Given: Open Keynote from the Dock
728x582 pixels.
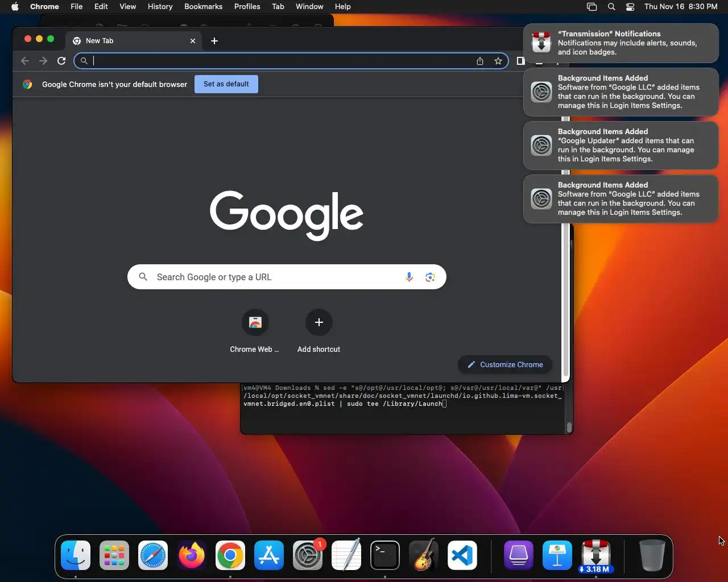Looking at the screenshot, I should coord(557,555).
